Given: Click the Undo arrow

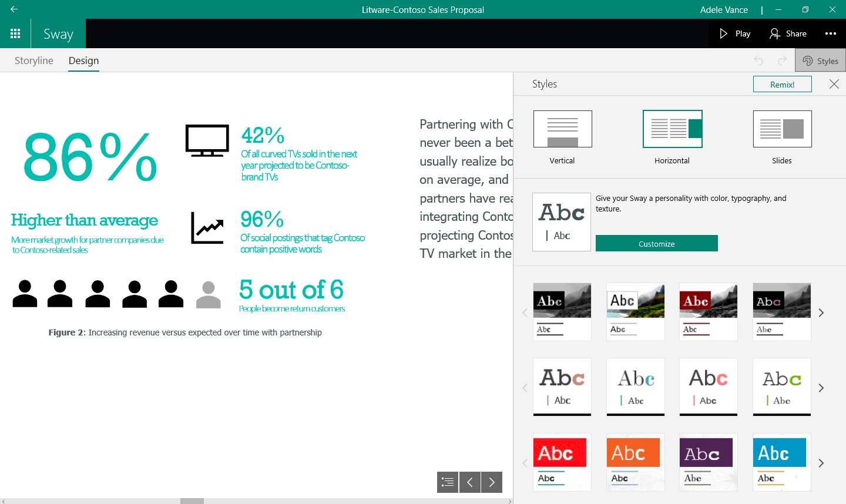Looking at the screenshot, I should point(758,60).
